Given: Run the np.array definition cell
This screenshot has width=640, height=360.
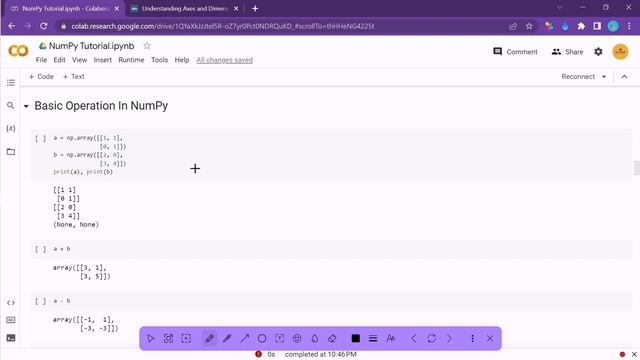Looking at the screenshot, I should pos(40,139).
